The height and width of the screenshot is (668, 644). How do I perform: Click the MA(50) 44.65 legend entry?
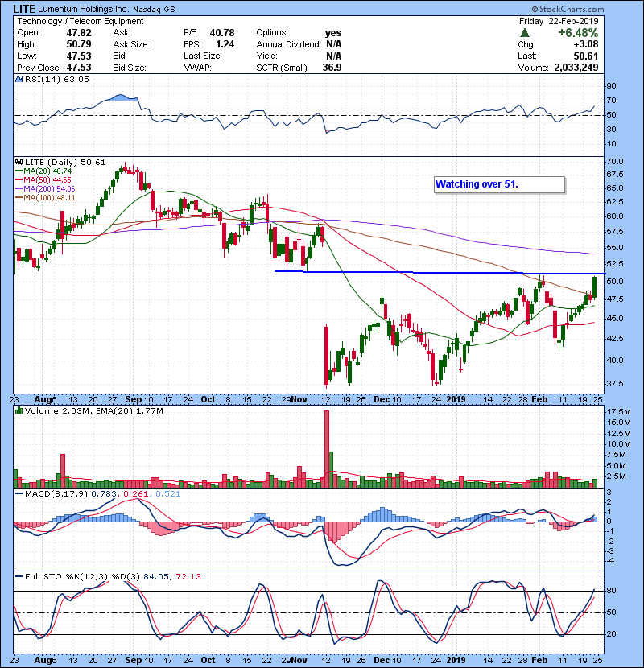pyautogui.click(x=43, y=180)
